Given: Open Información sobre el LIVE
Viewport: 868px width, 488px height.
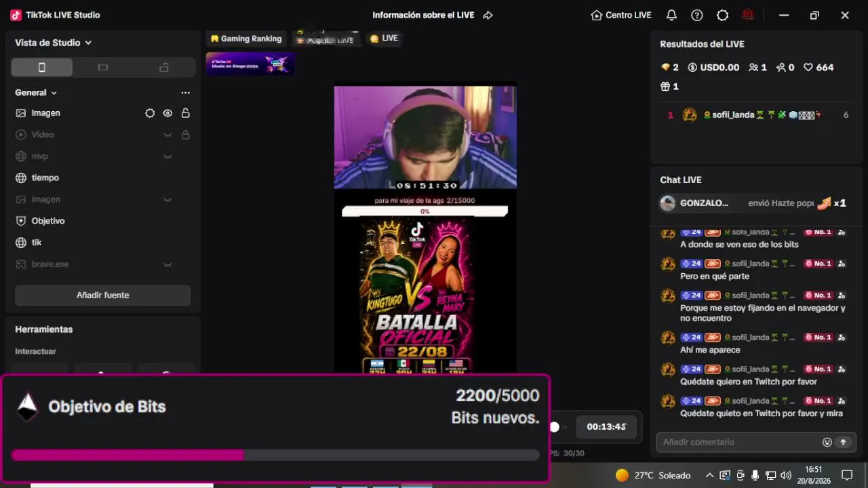Looking at the screenshot, I should click(423, 15).
